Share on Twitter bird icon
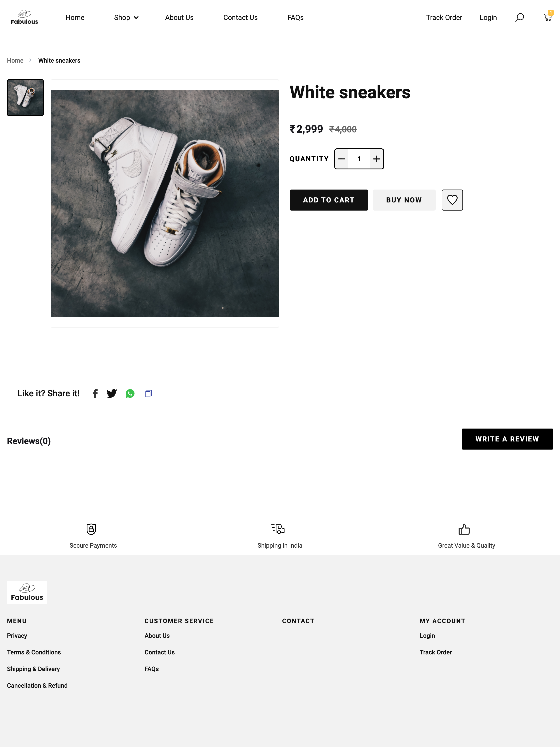The width and height of the screenshot is (560, 747). pos(111,394)
